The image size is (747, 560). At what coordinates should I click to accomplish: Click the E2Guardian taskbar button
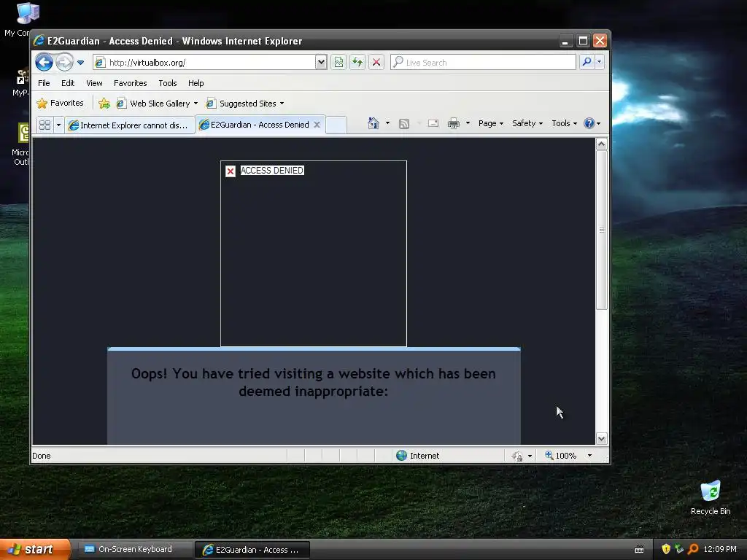(252, 550)
